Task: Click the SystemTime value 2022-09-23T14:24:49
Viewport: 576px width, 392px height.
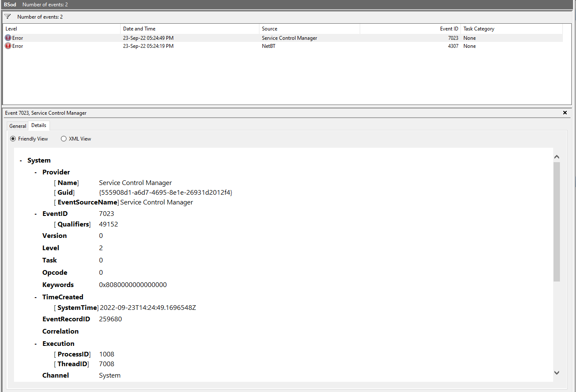Action: (148, 308)
